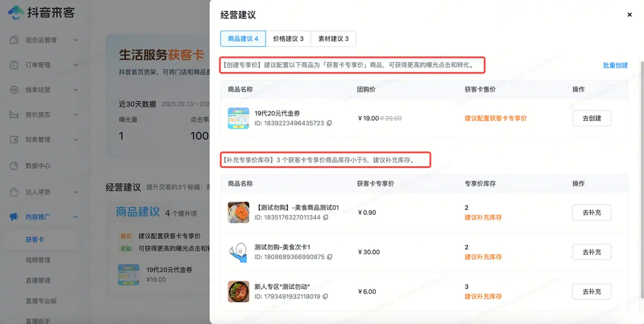The width and height of the screenshot is (644, 324).
Task: Copy ID 1835176327011344 with copy icon
Action: (326, 218)
